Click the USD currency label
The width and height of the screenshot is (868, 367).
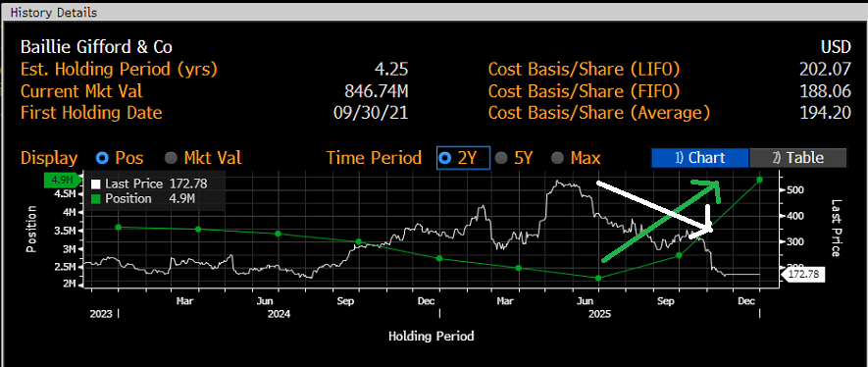[x=835, y=46]
